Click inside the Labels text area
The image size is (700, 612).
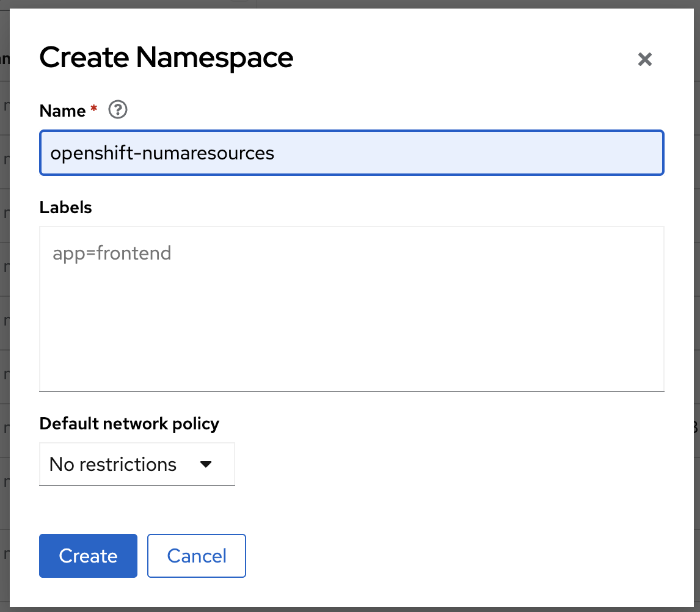(x=351, y=308)
